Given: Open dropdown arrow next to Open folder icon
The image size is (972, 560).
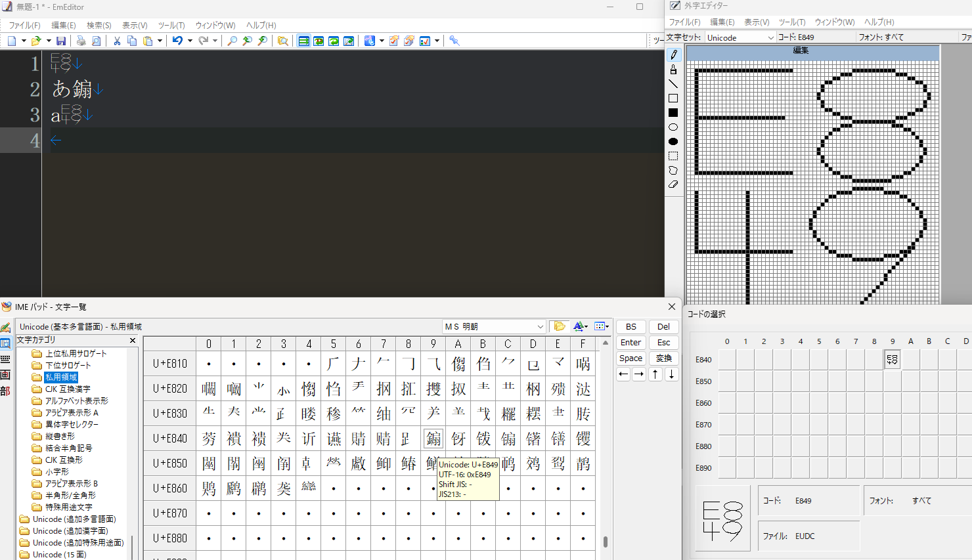Looking at the screenshot, I should 48,41.
